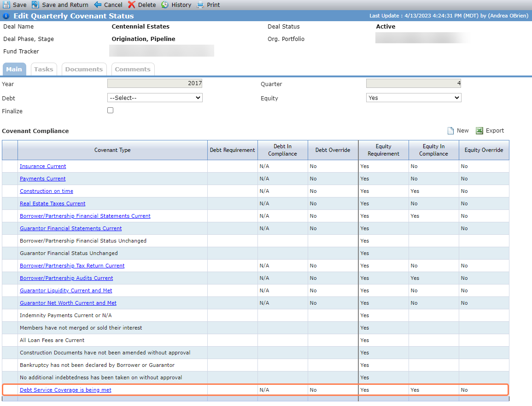Click the blue info icon in header

click(x=6, y=16)
